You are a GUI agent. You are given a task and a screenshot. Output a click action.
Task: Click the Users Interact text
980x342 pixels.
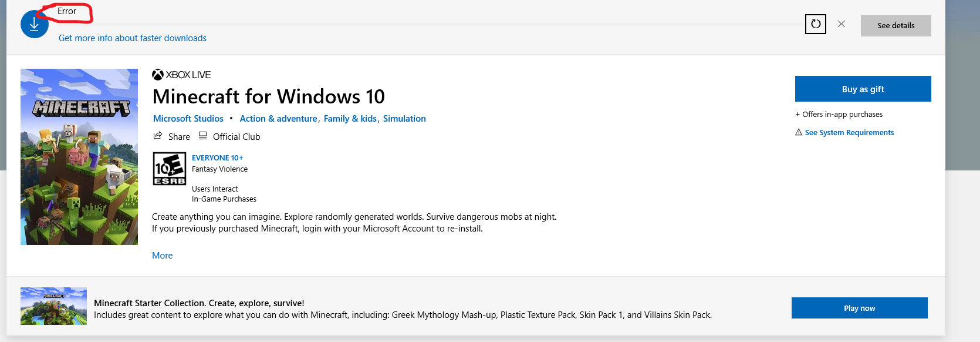pyautogui.click(x=215, y=189)
